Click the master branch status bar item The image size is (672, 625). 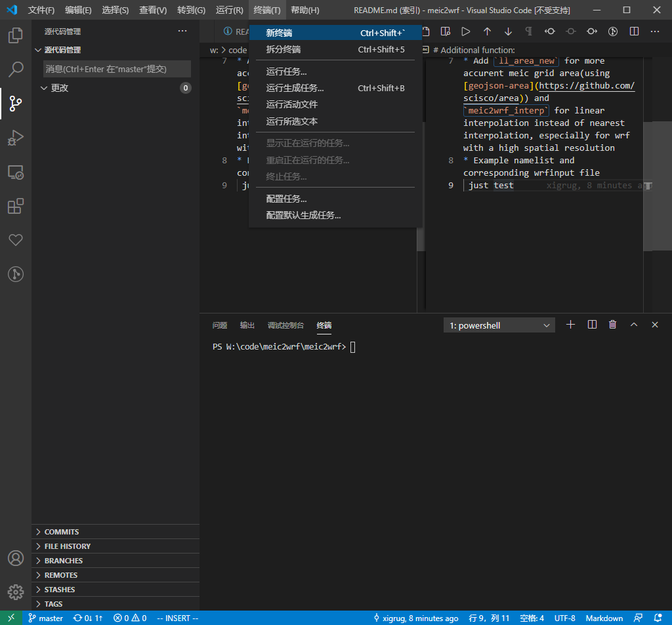45,618
